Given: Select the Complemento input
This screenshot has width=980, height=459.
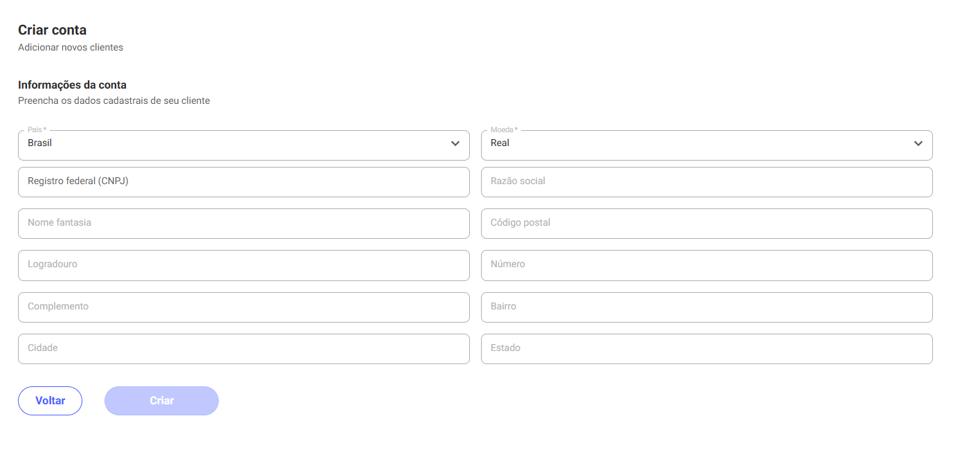Looking at the screenshot, I should (244, 307).
